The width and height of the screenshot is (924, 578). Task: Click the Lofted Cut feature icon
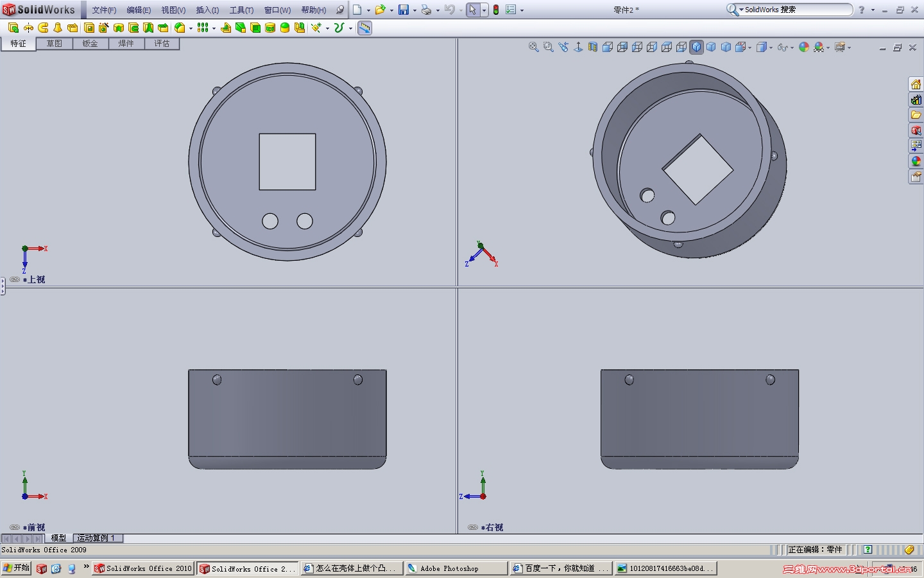pyautogui.click(x=148, y=28)
